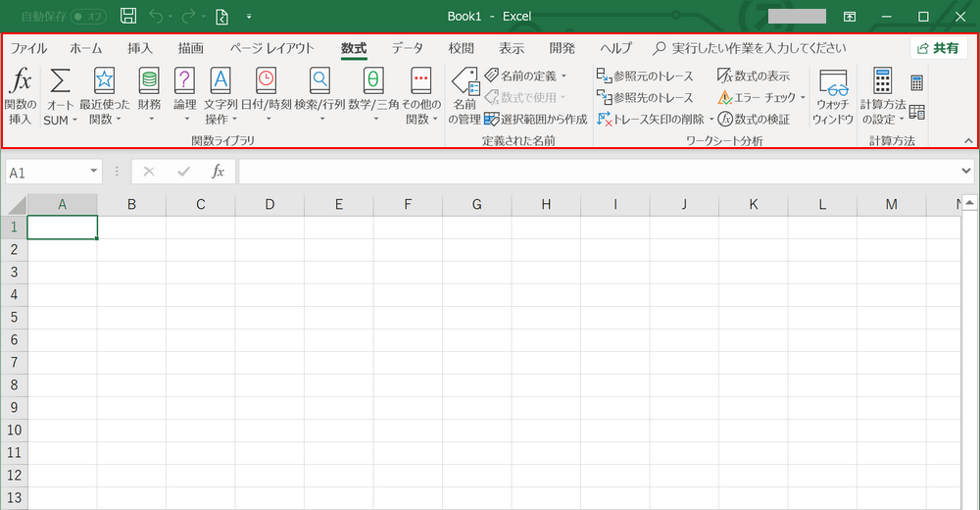Screen dimensions: 980x510
Task: Select column M header
Action: (x=891, y=205)
